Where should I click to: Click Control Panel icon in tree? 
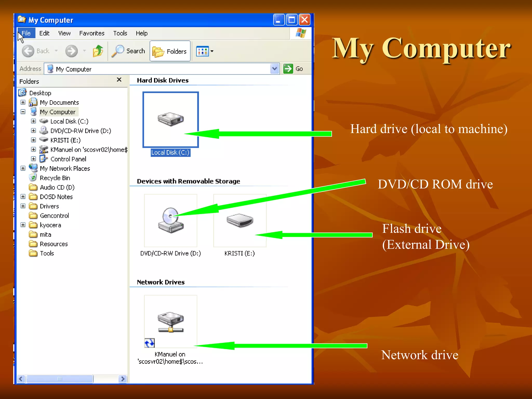pos(43,158)
